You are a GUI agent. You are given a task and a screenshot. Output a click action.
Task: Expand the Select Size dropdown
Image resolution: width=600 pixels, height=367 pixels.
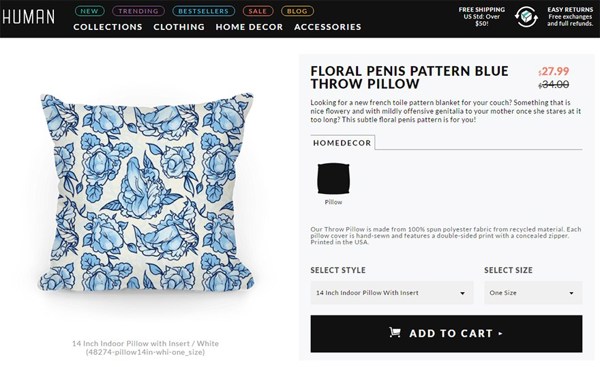[x=533, y=293]
